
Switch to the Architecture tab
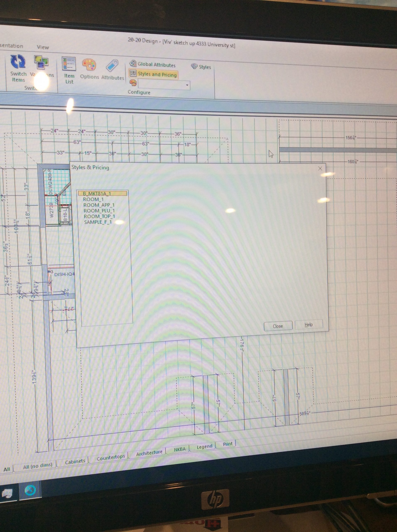(149, 453)
